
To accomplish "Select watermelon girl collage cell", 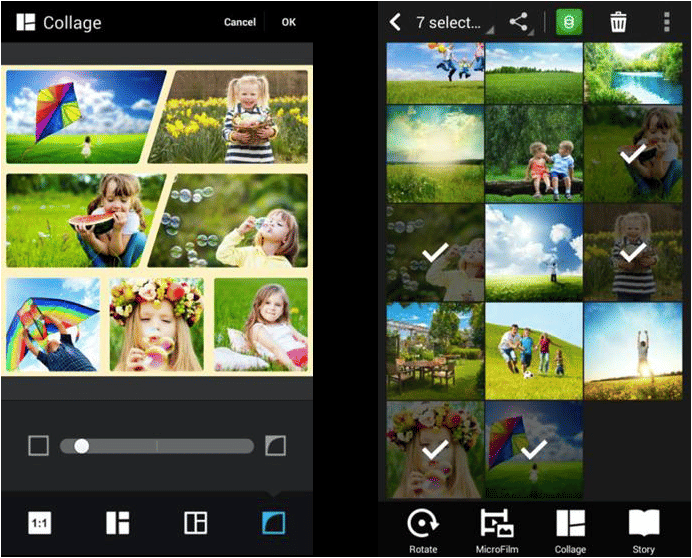I will 85,220.
